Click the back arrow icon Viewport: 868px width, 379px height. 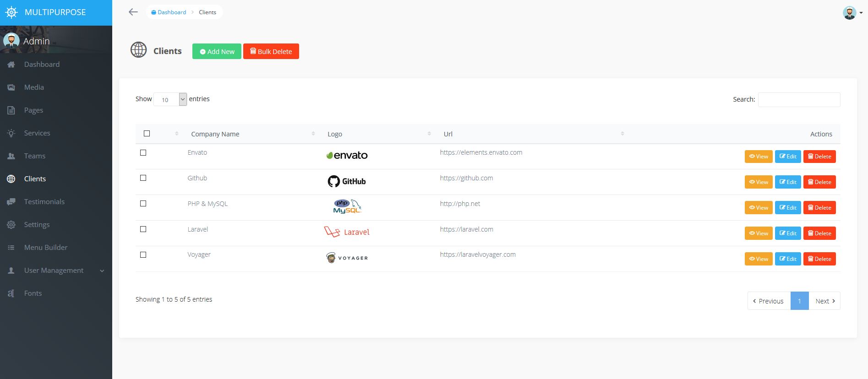(133, 12)
